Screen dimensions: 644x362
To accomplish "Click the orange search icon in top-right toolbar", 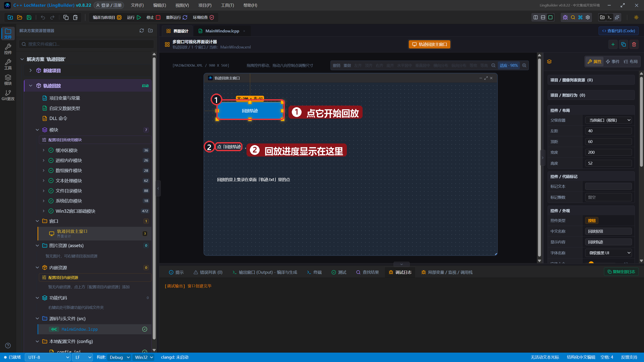I will (x=573, y=17).
